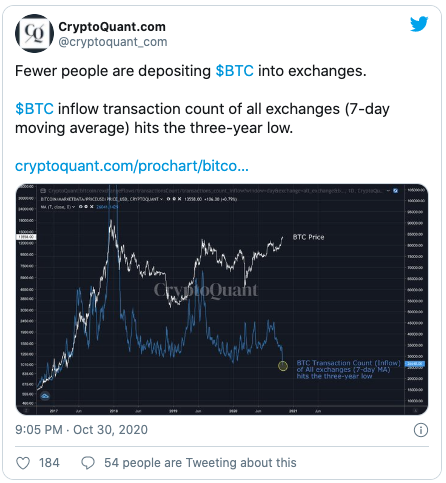Remove the MA indicator with its X
The height and width of the screenshot is (483, 446).
(91, 207)
